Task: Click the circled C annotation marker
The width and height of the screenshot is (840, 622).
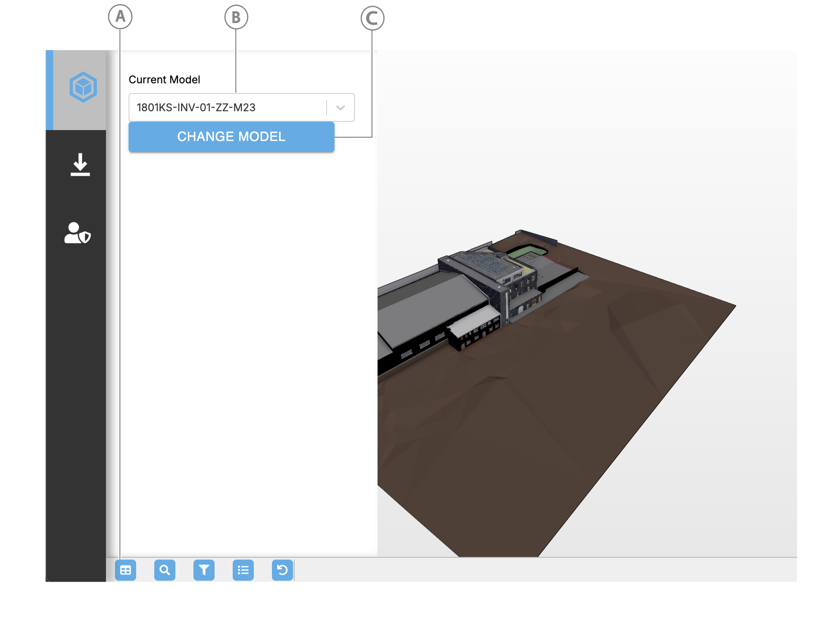Action: [x=372, y=18]
